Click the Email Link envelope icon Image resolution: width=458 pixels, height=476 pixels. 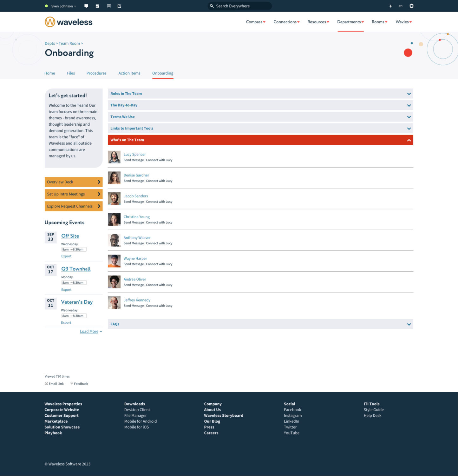click(47, 383)
